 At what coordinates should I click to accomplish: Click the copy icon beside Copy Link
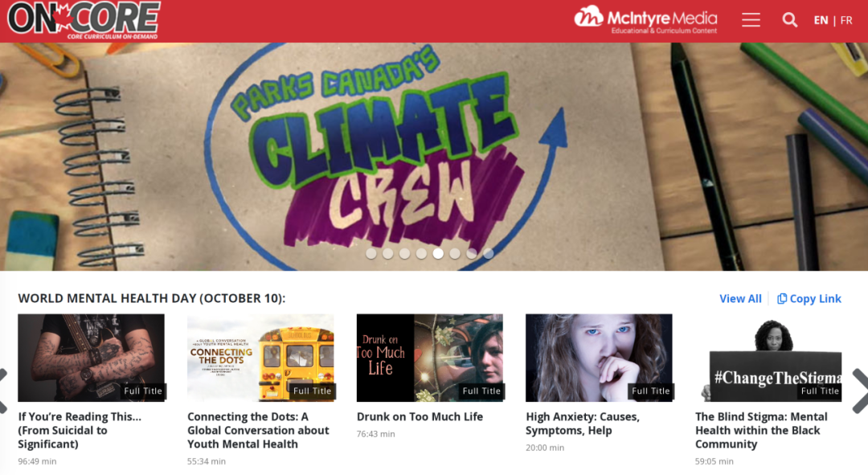point(782,298)
